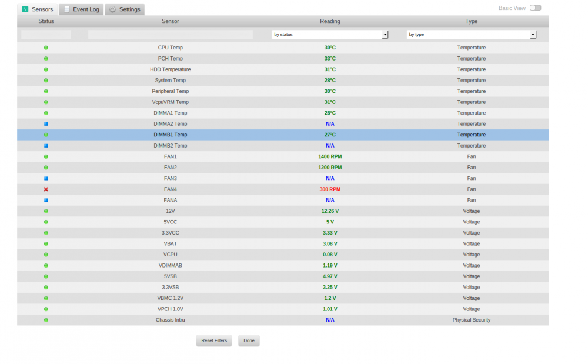Click the green status icon for FAN2
The width and height of the screenshot is (588, 364).
[x=46, y=168]
